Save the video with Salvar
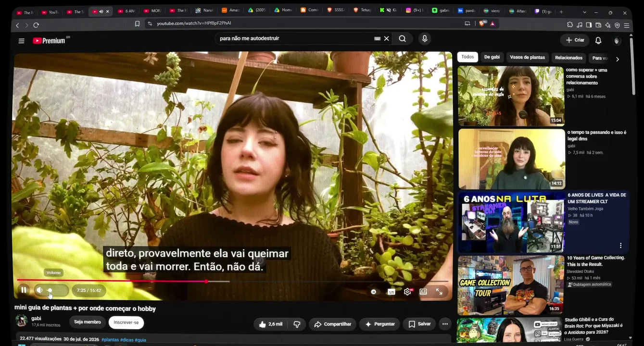Screen dimensions: 644x346 click(419, 324)
